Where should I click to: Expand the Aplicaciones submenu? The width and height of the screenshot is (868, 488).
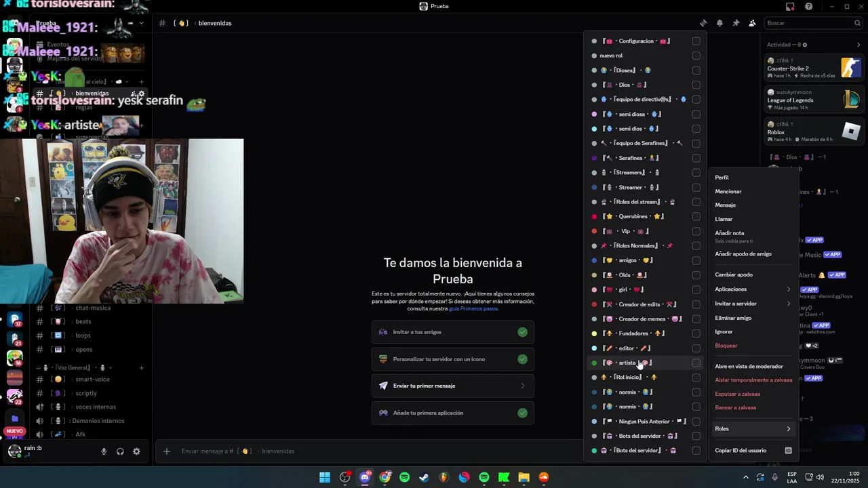tap(753, 289)
